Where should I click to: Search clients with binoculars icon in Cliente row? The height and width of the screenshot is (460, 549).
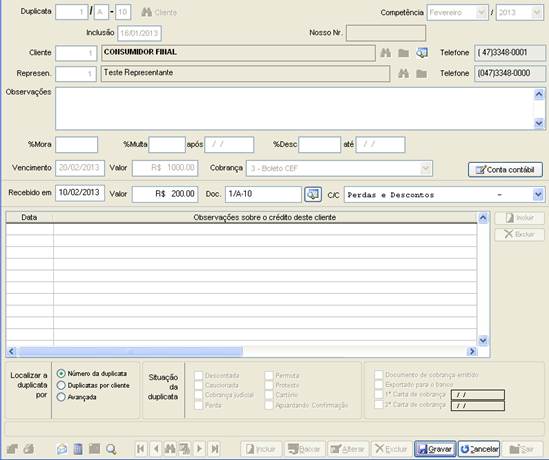[x=385, y=53]
